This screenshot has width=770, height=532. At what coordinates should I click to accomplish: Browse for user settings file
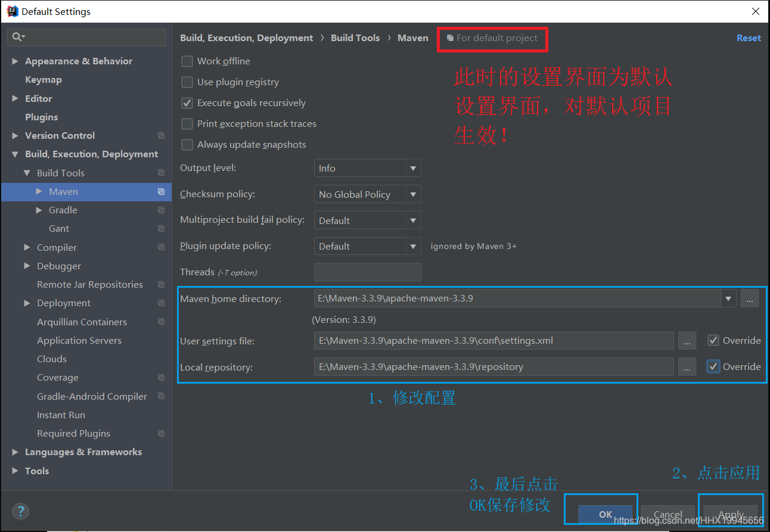coord(687,341)
